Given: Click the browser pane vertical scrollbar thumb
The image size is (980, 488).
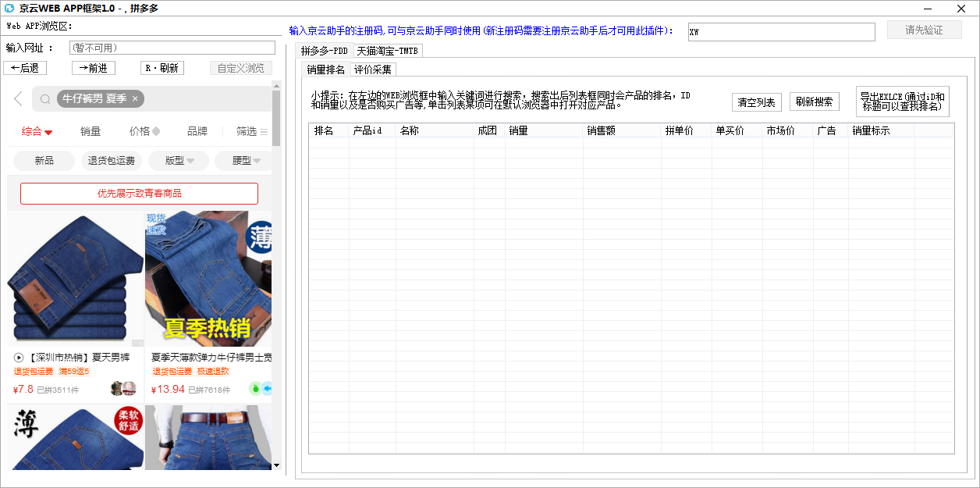Looking at the screenshot, I should pos(276,118).
